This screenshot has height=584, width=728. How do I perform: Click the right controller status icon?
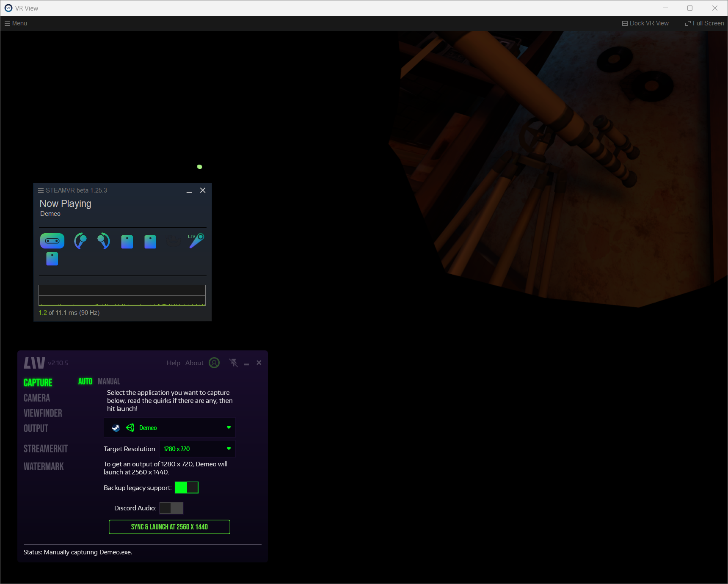[103, 241]
